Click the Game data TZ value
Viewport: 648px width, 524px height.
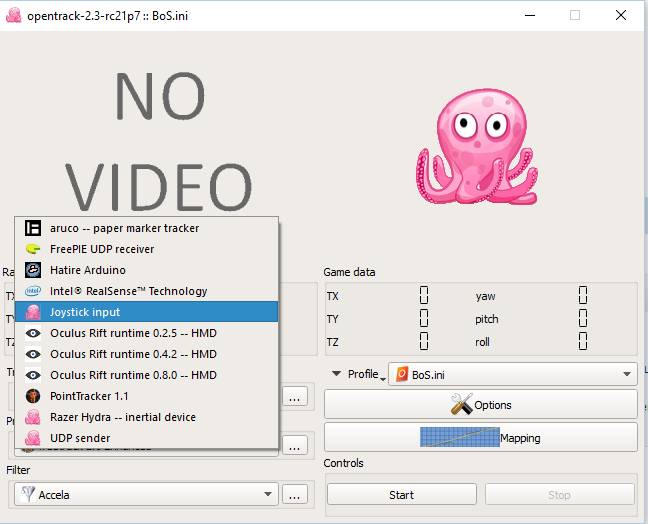pyautogui.click(x=424, y=341)
